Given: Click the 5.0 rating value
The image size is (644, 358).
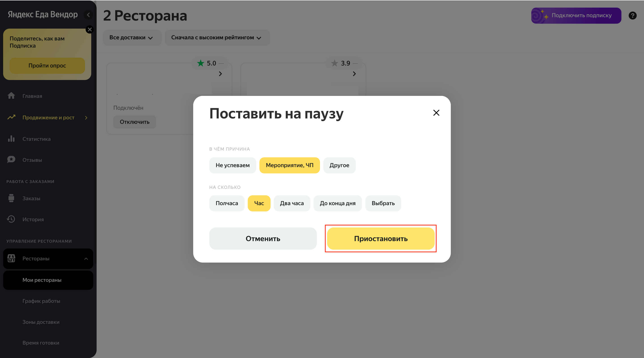Looking at the screenshot, I should 211,63.
